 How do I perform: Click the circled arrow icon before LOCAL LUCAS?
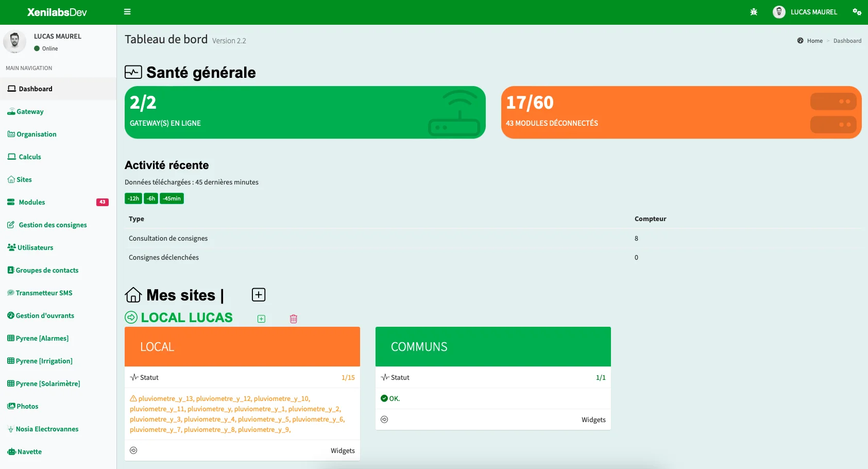click(x=131, y=317)
